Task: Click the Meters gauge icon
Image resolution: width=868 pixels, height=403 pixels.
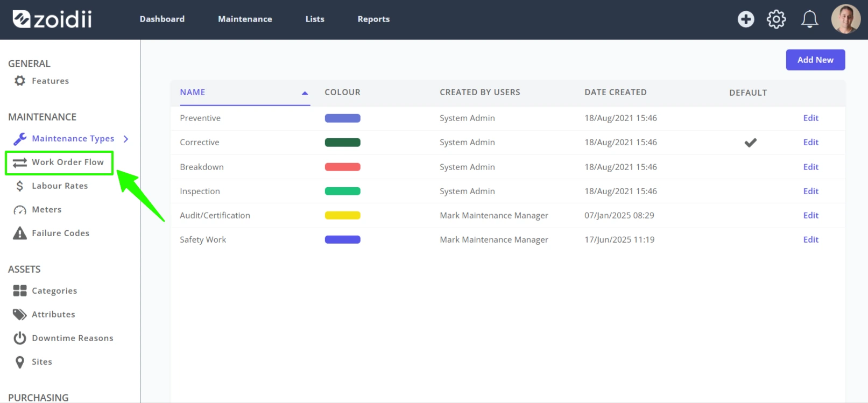Action: pos(20,210)
